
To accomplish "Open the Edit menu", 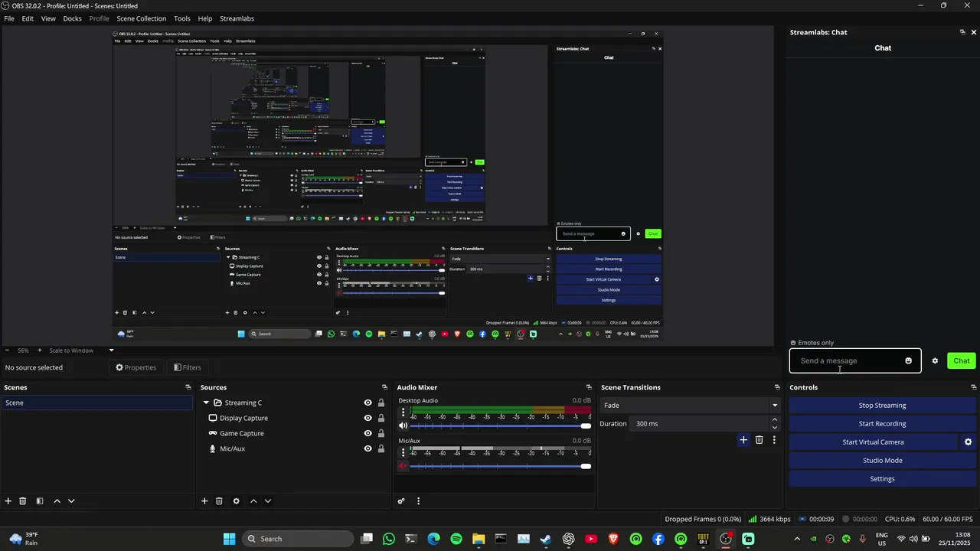I will (x=28, y=18).
